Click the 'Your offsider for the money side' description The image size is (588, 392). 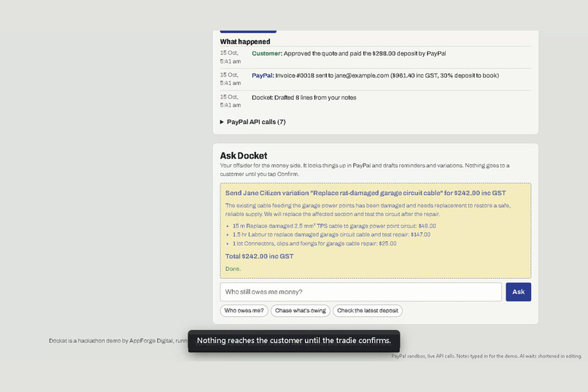point(365,169)
